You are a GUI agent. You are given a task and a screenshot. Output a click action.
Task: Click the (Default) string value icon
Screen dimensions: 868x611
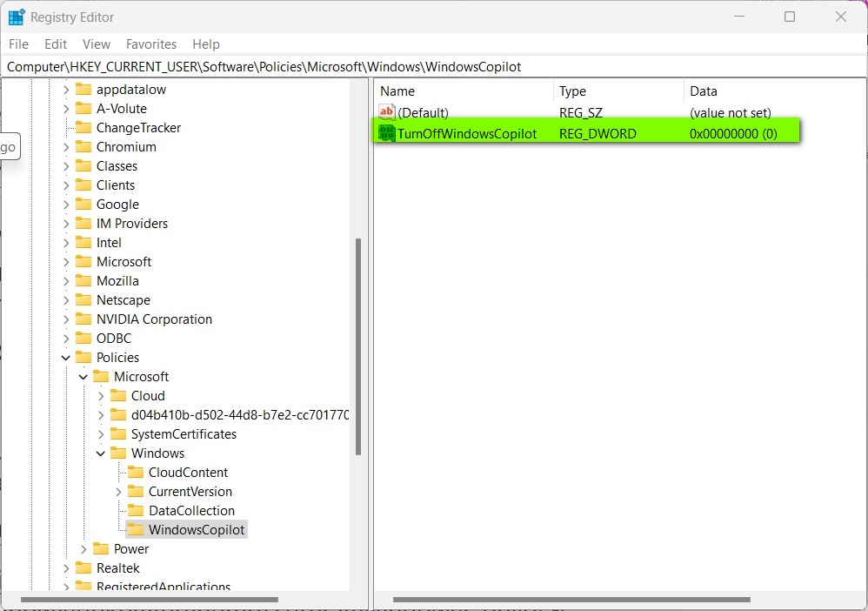[x=387, y=112]
